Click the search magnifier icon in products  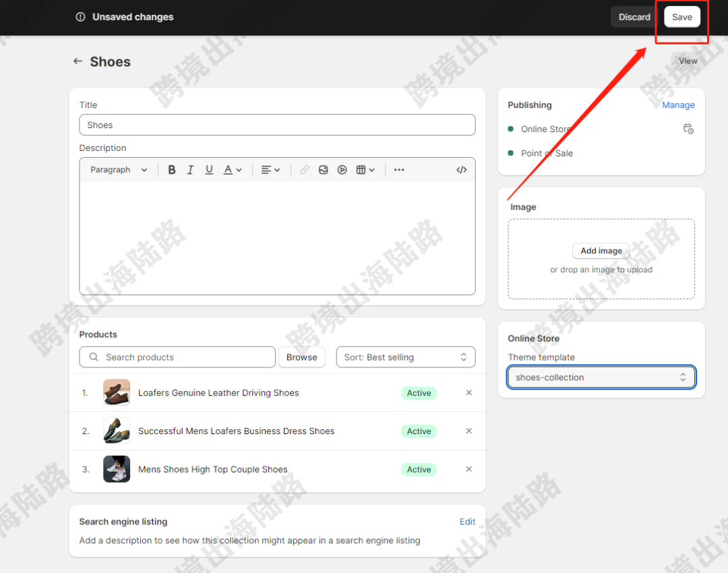94,357
